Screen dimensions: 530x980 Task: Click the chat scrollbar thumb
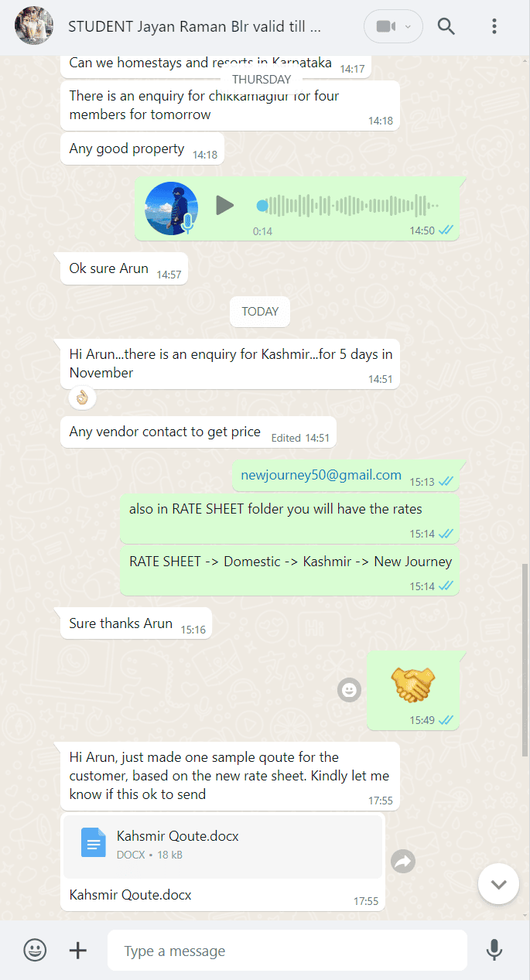[526, 660]
